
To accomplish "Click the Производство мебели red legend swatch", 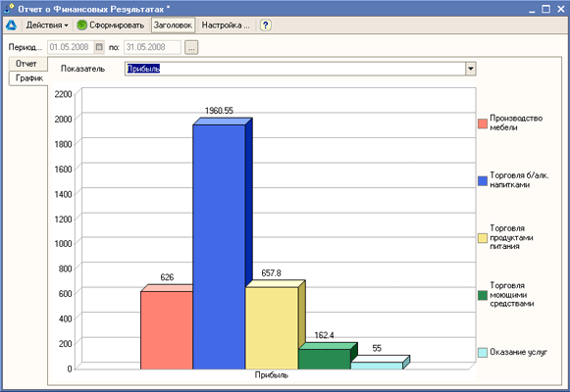I will 483,123.
